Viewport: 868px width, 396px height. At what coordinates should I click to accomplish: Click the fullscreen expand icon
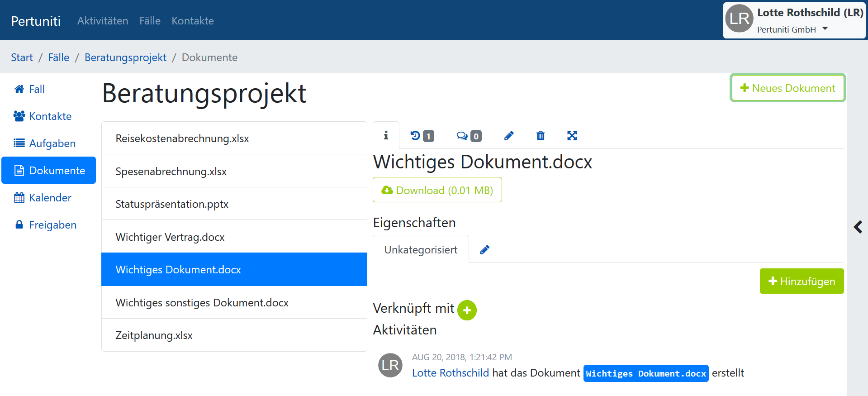[572, 136]
